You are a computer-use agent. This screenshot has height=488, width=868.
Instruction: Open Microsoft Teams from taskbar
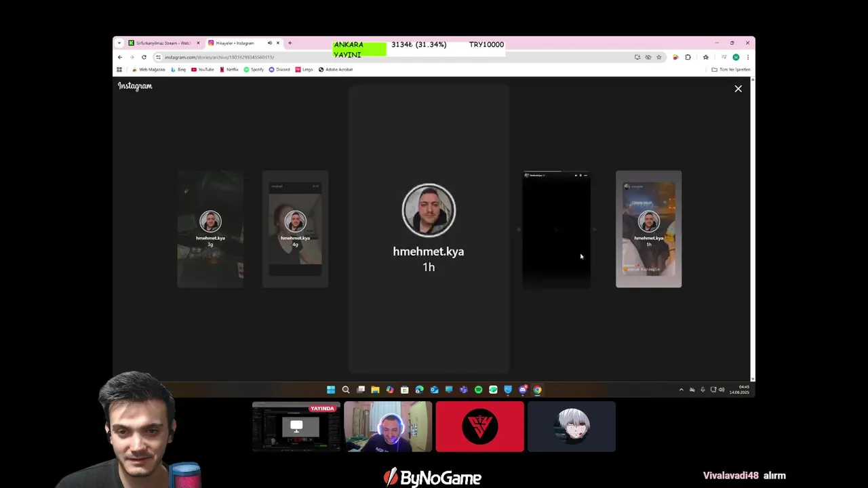click(x=464, y=390)
